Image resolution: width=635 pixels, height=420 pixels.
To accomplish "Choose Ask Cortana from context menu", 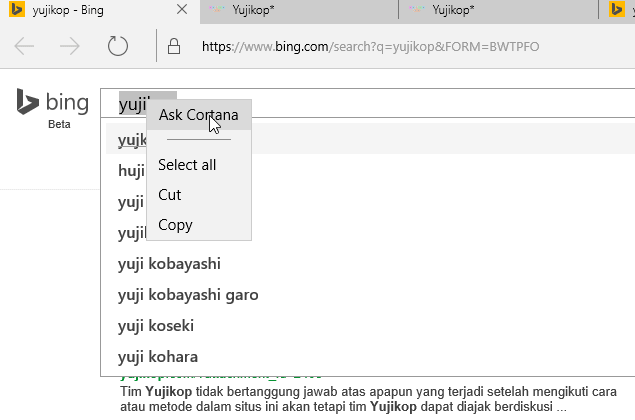I will (x=199, y=115).
